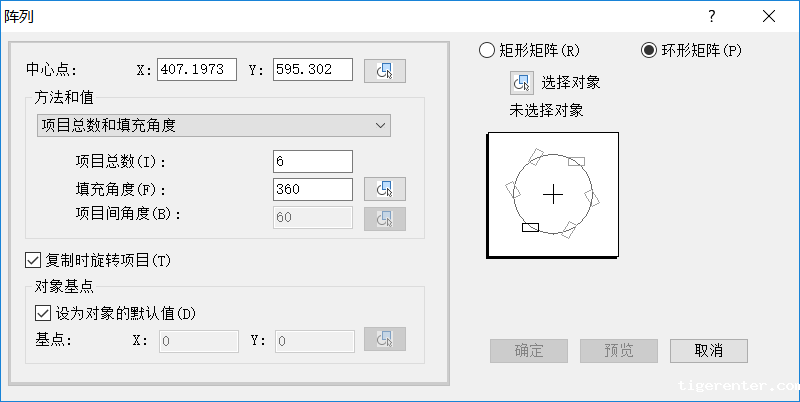Click the pick angle between items icon
The height and width of the screenshot is (402, 800).
tap(385, 218)
